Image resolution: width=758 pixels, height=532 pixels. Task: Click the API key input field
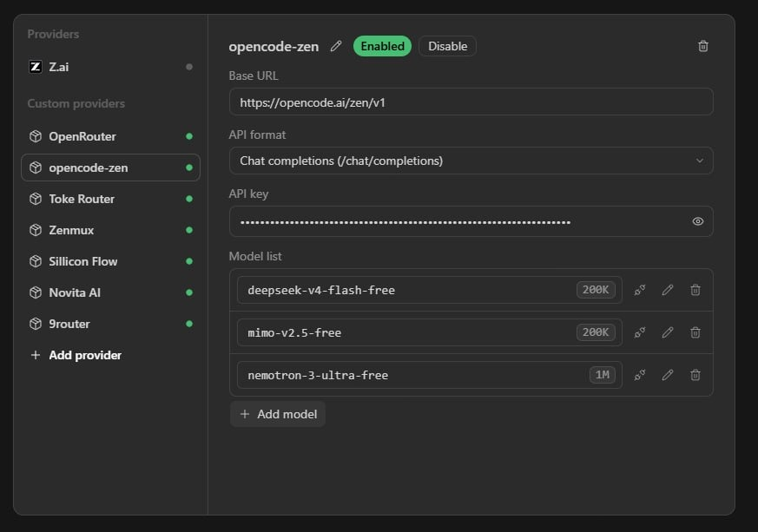(471, 221)
